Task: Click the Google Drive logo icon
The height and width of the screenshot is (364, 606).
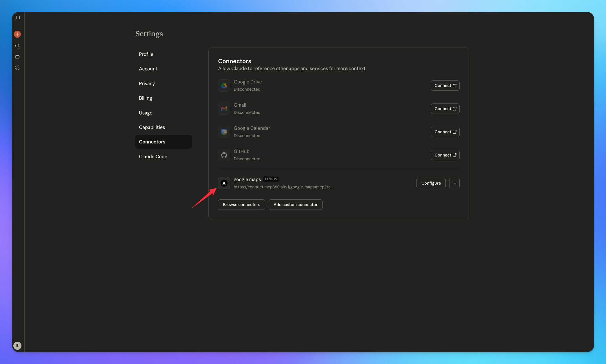Action: [224, 85]
